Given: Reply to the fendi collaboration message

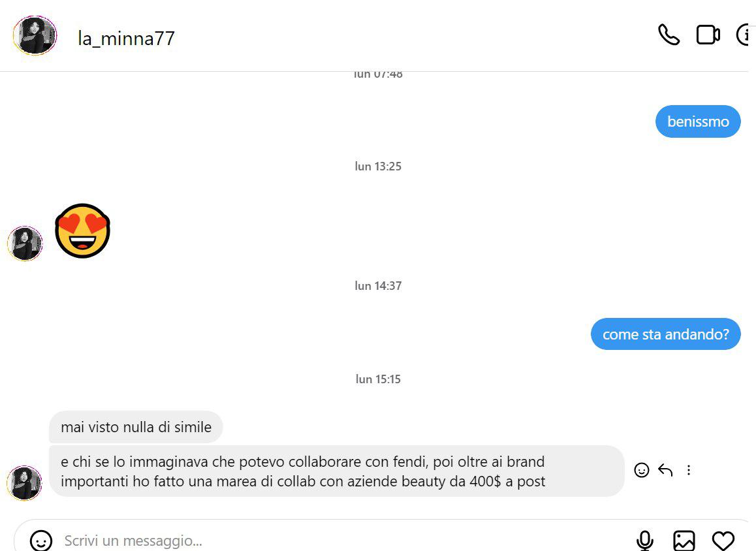Looking at the screenshot, I should coord(665,470).
